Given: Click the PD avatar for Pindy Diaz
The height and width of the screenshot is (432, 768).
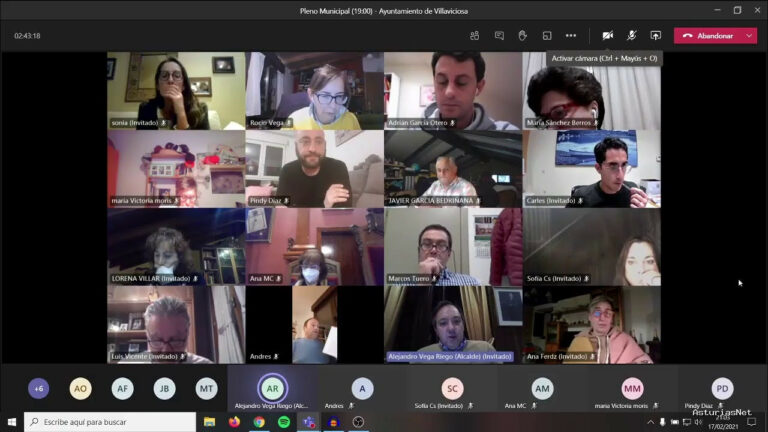Looking at the screenshot, I should tap(722, 388).
